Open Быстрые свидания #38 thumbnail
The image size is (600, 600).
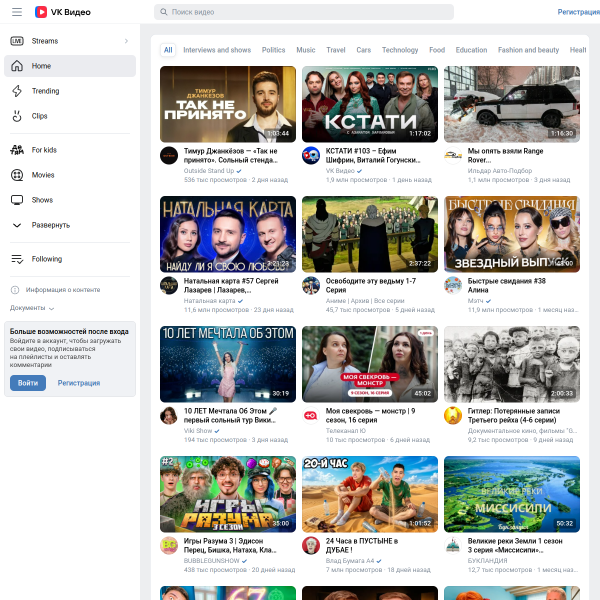(x=512, y=234)
